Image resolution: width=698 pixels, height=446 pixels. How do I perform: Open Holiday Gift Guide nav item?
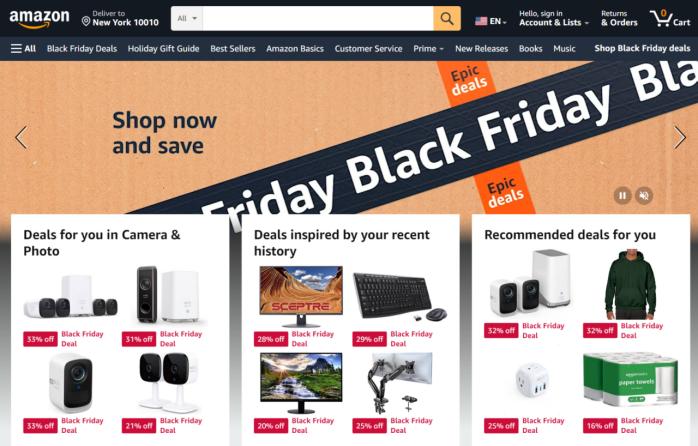163,49
